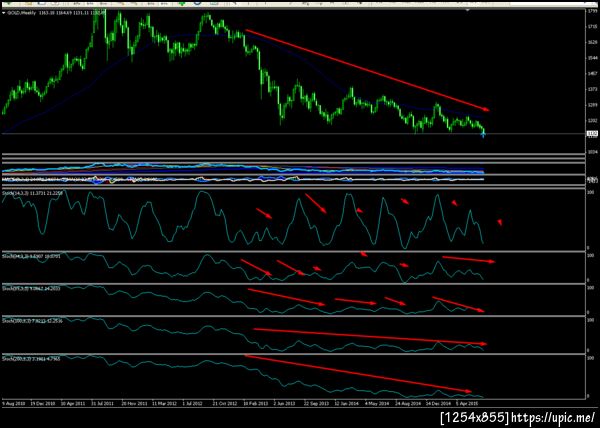
Task: Click the 12 Jan 2014 date label
Action: tap(347, 404)
